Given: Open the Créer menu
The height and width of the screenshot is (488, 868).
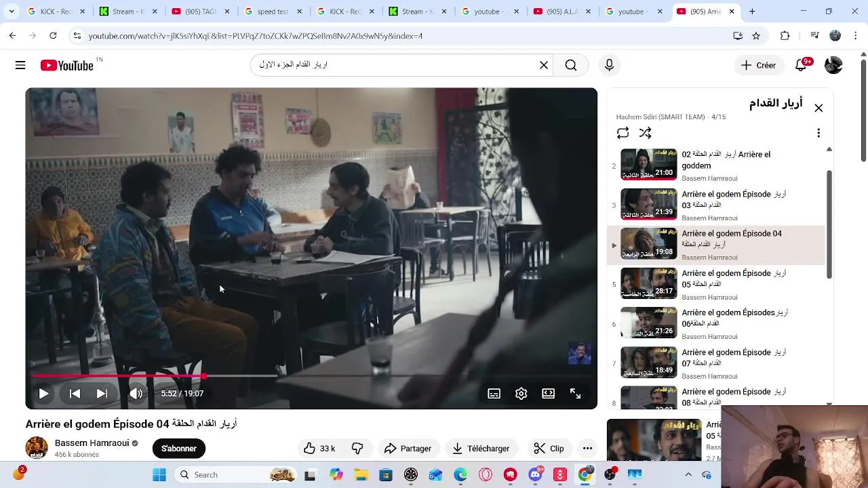Looking at the screenshot, I should click(758, 65).
